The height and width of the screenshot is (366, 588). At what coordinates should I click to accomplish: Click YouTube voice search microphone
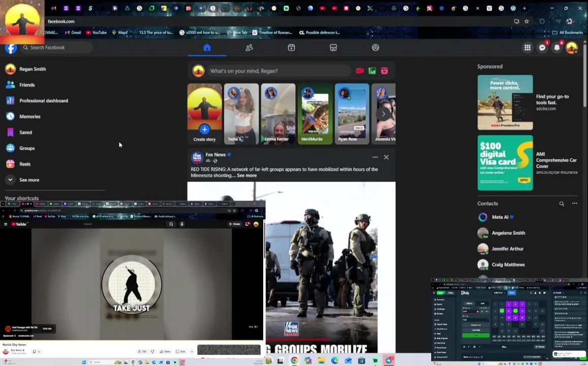coord(182,224)
